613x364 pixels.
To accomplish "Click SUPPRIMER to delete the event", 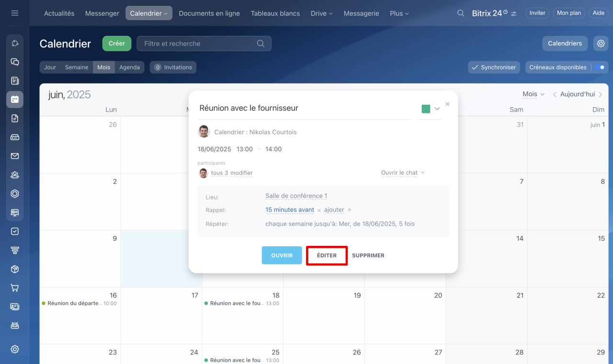I will (x=368, y=255).
